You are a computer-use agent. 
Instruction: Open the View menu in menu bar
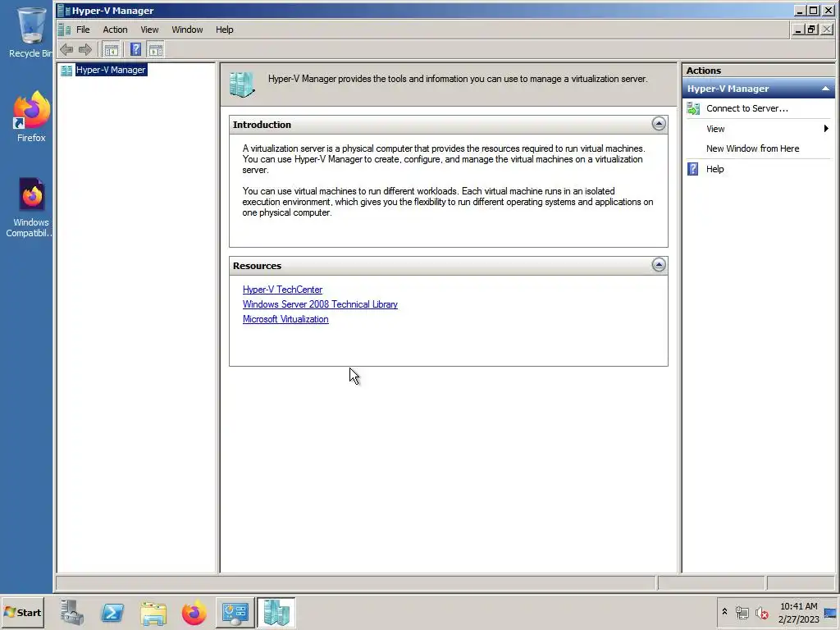click(x=149, y=30)
